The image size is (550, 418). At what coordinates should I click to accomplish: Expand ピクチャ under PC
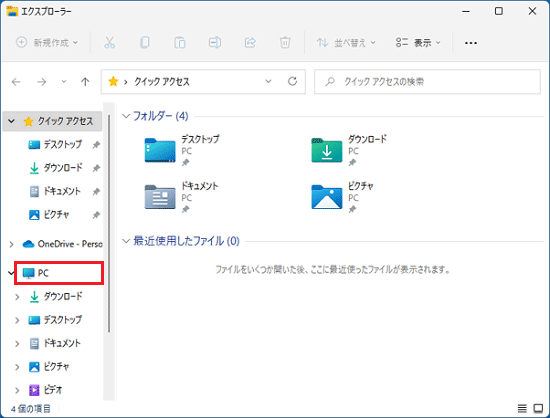tap(17, 367)
